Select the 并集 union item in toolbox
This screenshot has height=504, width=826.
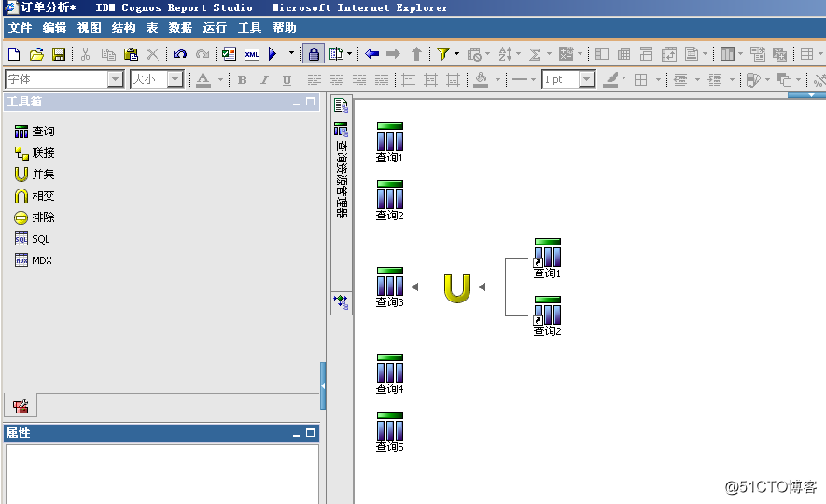35,175
